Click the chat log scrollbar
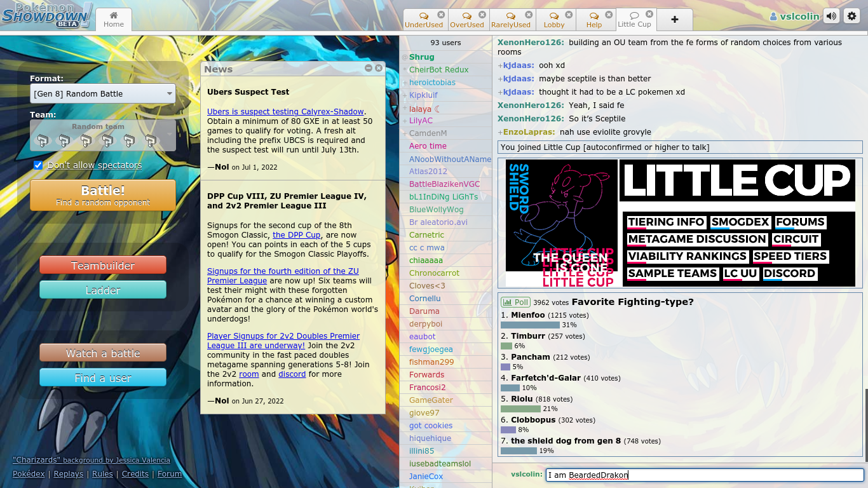868x488 pixels. click(x=865, y=424)
